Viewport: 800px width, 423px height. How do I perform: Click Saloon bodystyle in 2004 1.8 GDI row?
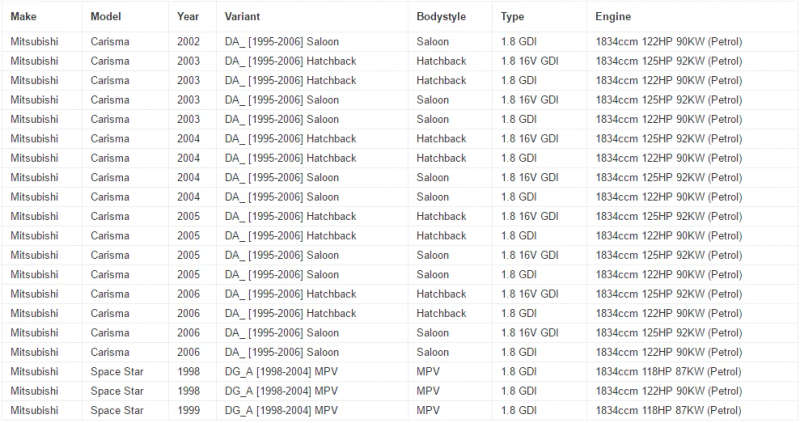click(x=433, y=196)
